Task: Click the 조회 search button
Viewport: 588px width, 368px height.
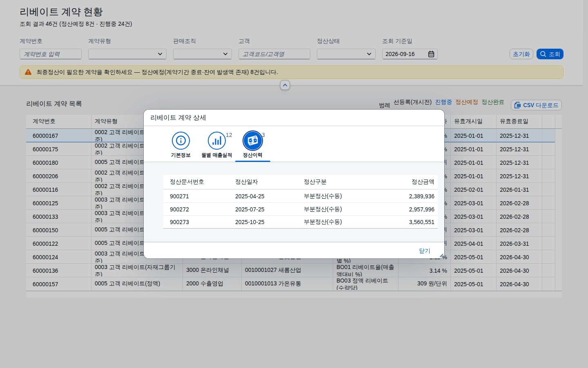Action: coord(550,54)
